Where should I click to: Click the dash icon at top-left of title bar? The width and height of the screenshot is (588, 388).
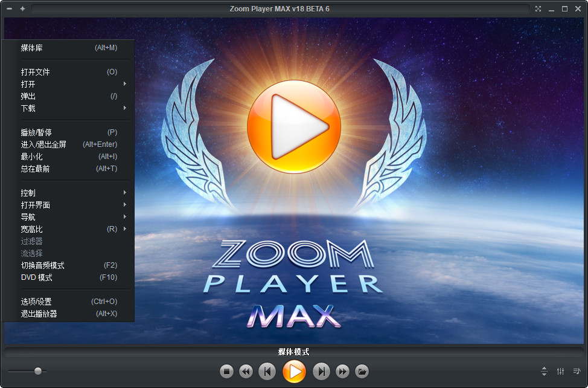(x=9, y=8)
